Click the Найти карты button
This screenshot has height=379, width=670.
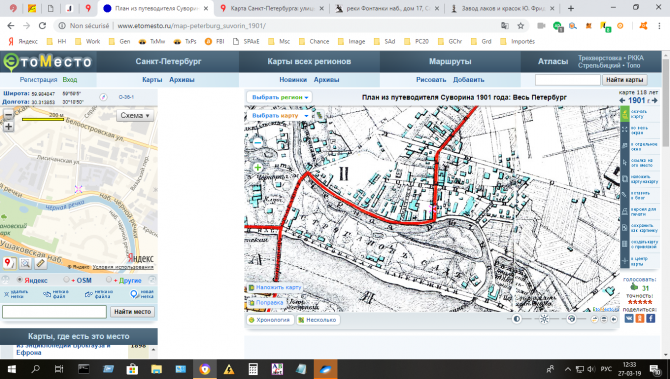pos(624,79)
